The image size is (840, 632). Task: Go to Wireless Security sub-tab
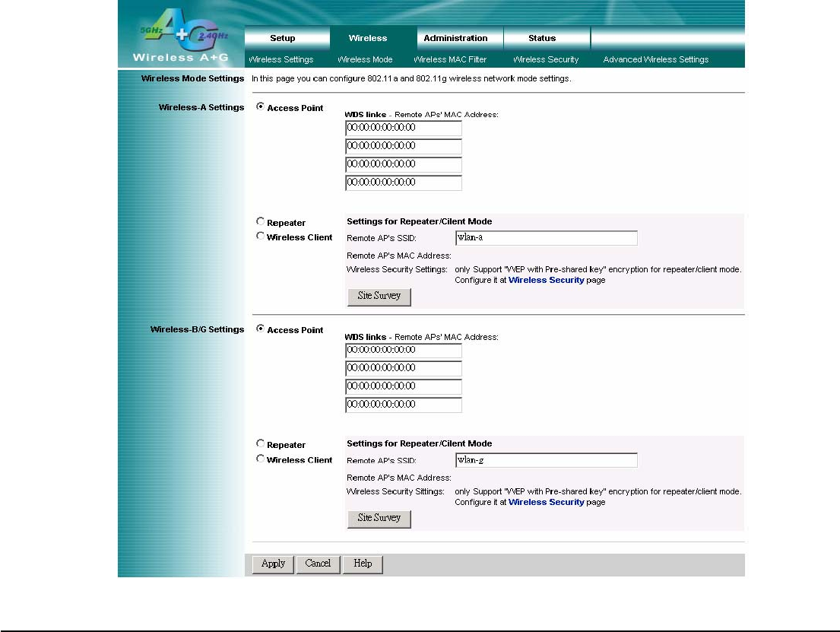coord(545,59)
